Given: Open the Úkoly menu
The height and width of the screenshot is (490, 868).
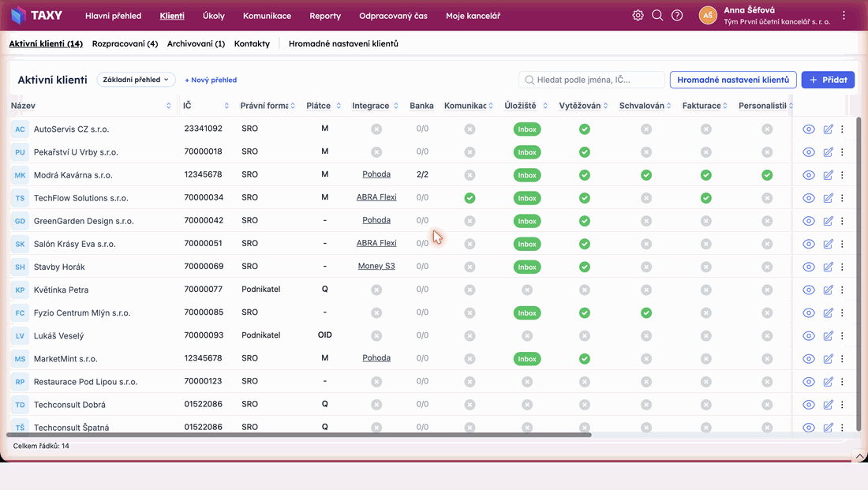Looking at the screenshot, I should pos(214,16).
